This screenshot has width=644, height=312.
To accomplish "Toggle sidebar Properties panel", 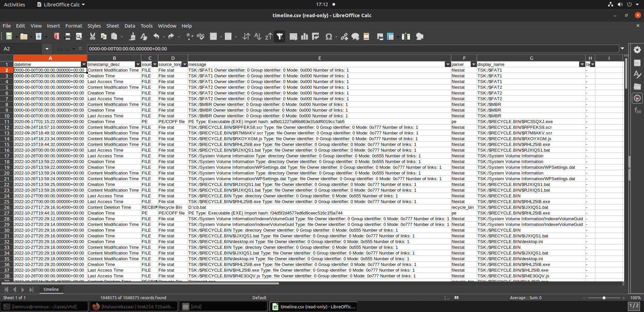I will coord(637,63).
